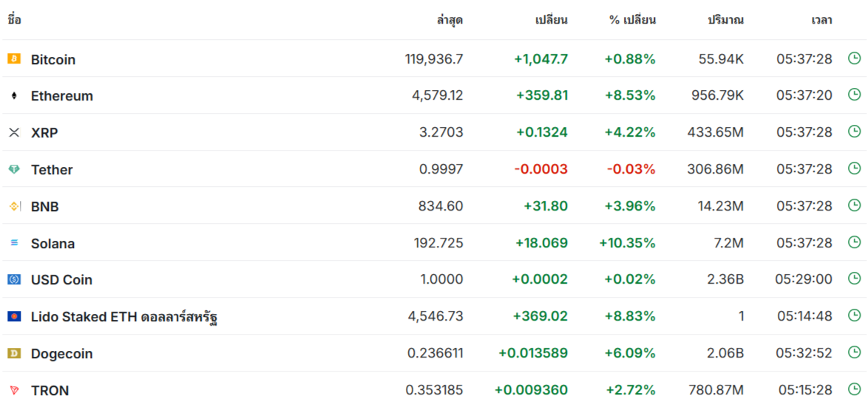Image resolution: width=868 pixels, height=407 pixels.
Task: Sort by the ปริมาณ column header
Action: 726,21
